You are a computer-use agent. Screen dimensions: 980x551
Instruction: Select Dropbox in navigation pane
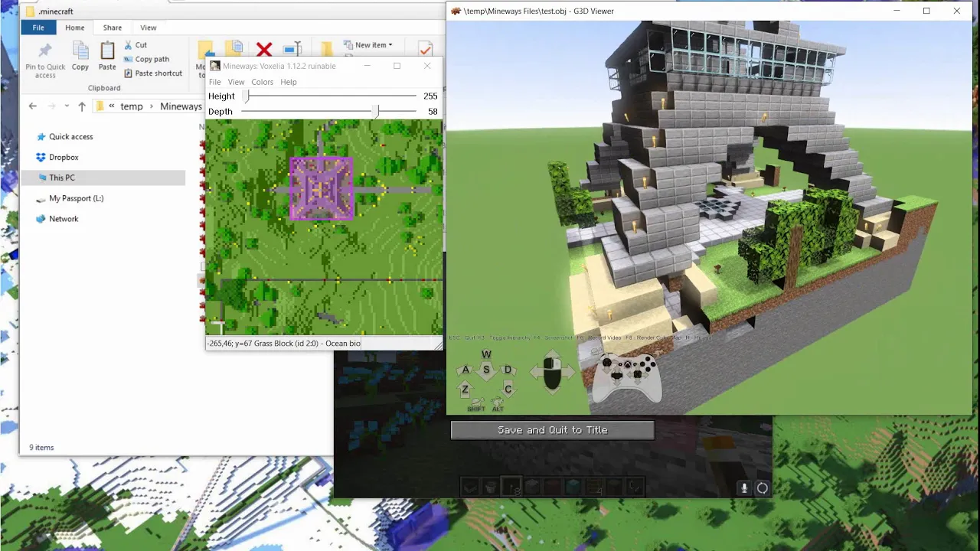64,158
